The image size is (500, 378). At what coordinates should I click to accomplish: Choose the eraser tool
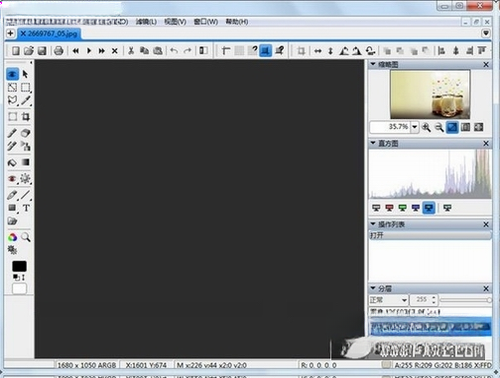point(25,133)
